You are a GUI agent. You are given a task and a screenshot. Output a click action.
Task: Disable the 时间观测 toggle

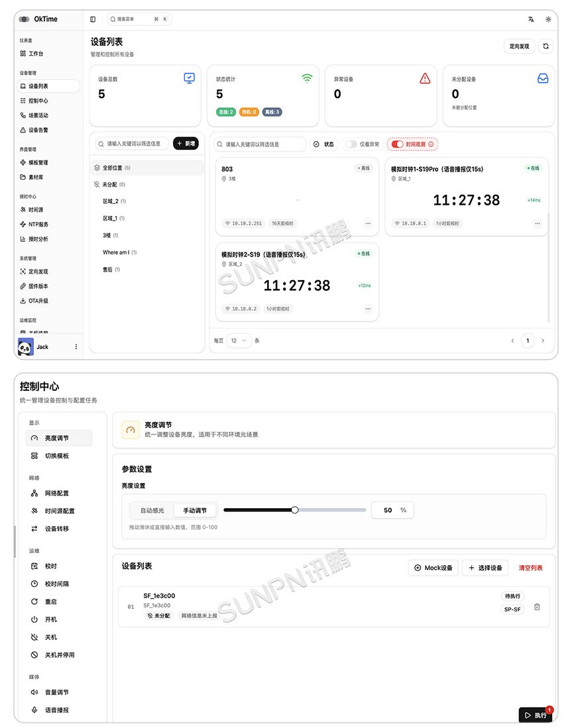[397, 144]
